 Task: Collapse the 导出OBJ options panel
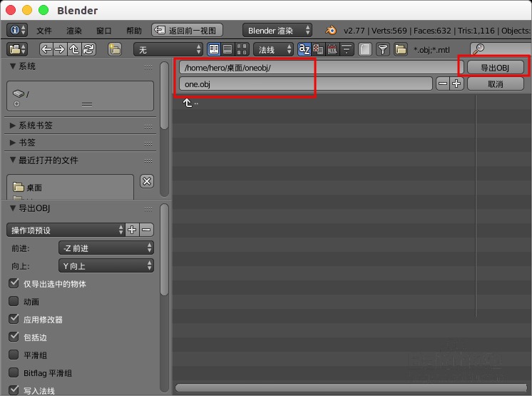point(13,208)
